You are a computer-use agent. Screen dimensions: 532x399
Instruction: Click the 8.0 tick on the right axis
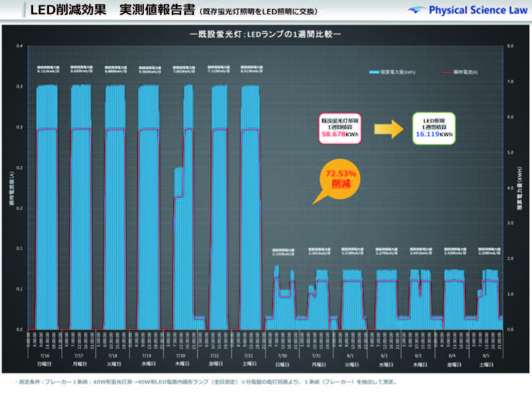509,46
